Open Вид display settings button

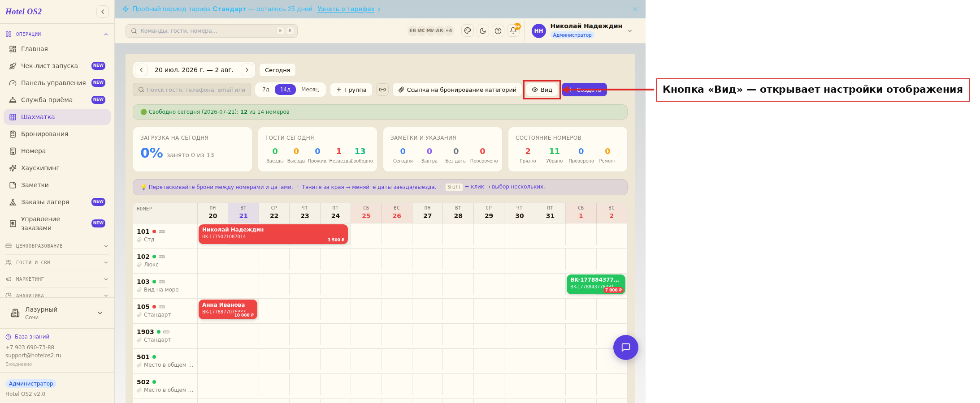click(x=542, y=90)
